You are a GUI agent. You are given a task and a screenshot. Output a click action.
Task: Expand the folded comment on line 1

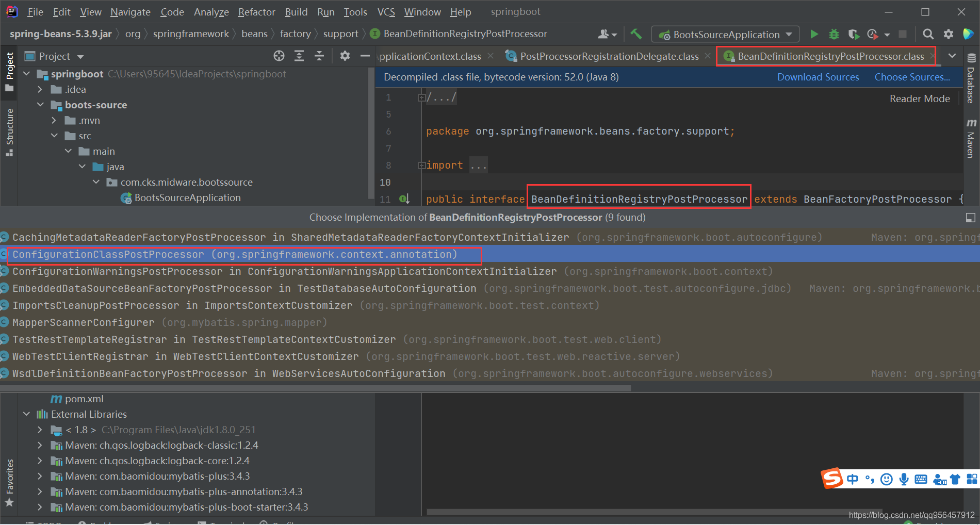[421, 97]
